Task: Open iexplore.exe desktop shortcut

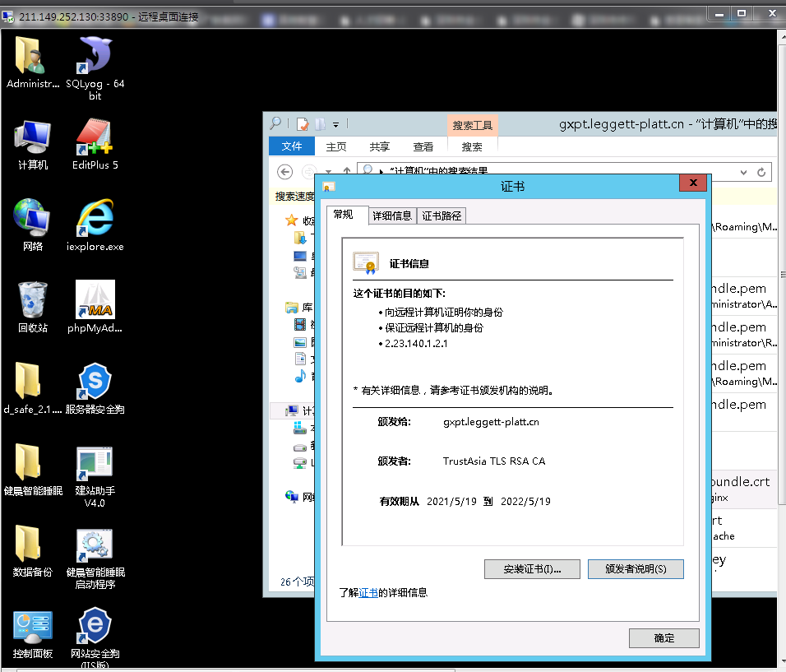Action: click(x=95, y=220)
